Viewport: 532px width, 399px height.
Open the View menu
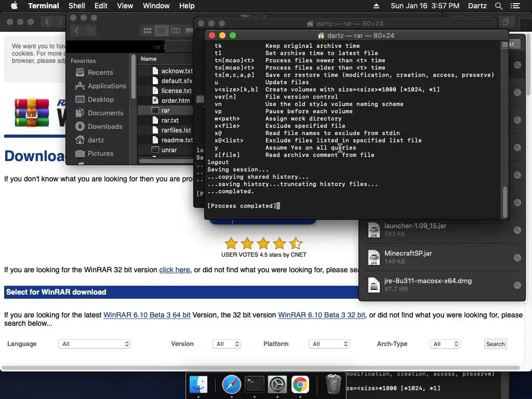pos(125,6)
